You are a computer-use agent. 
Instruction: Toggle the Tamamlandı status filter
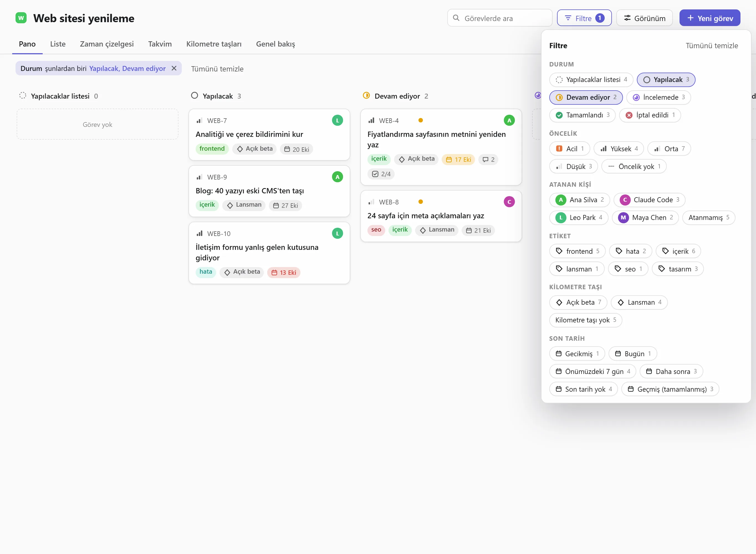coord(582,115)
